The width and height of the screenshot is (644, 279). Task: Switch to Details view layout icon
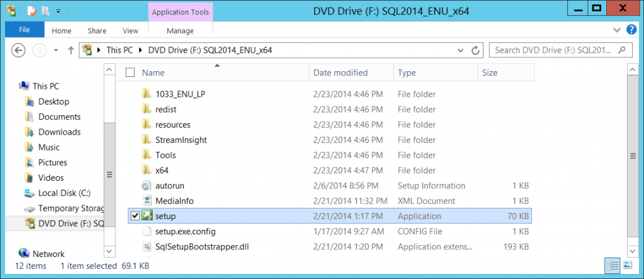pos(613,265)
